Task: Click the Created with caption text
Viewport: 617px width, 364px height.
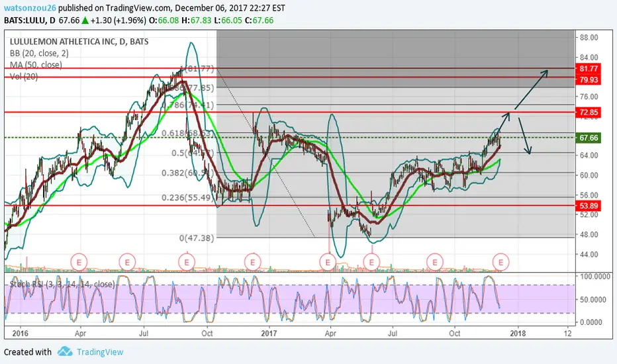Action: [x=28, y=352]
